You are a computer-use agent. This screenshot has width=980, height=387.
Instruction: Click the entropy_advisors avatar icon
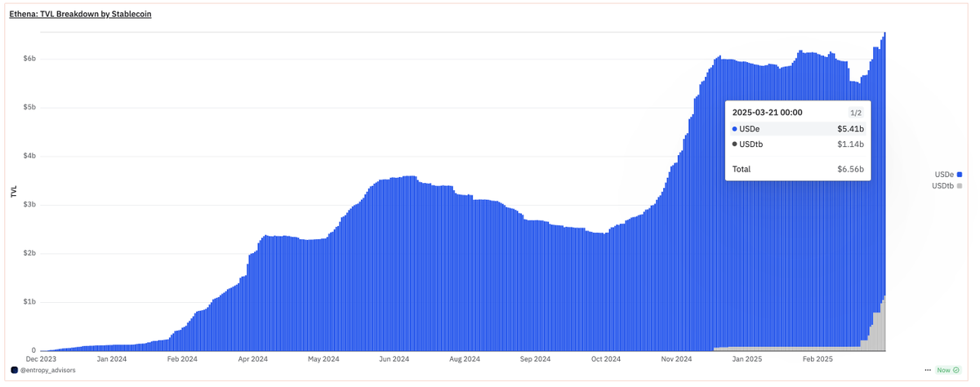[x=14, y=369]
